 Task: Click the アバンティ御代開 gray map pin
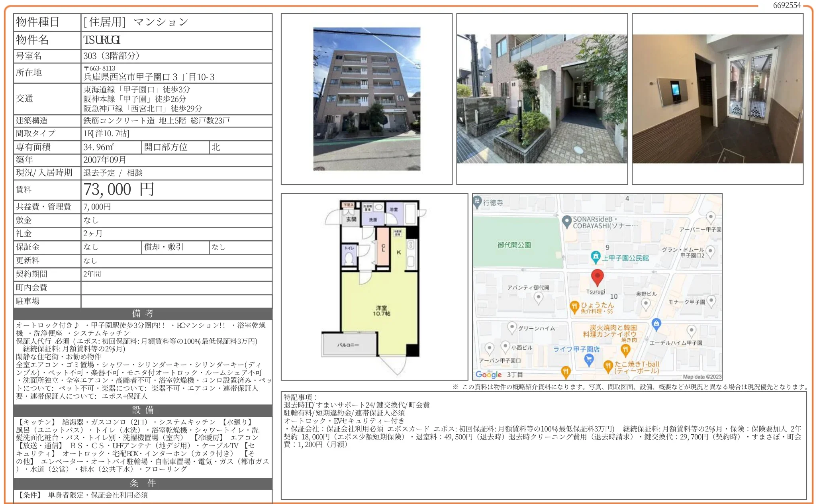pos(538,298)
